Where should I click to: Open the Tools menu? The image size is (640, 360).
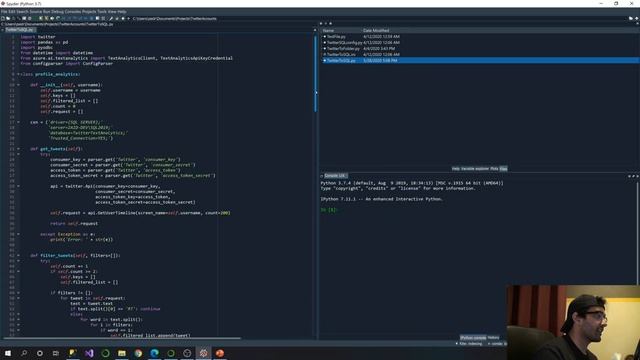(x=102, y=11)
